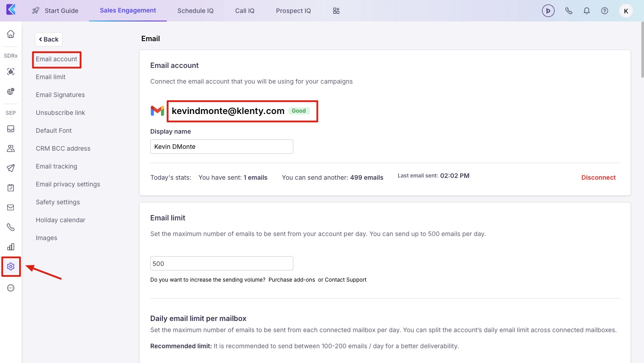Click the phone dialer icon in header

(x=569, y=11)
